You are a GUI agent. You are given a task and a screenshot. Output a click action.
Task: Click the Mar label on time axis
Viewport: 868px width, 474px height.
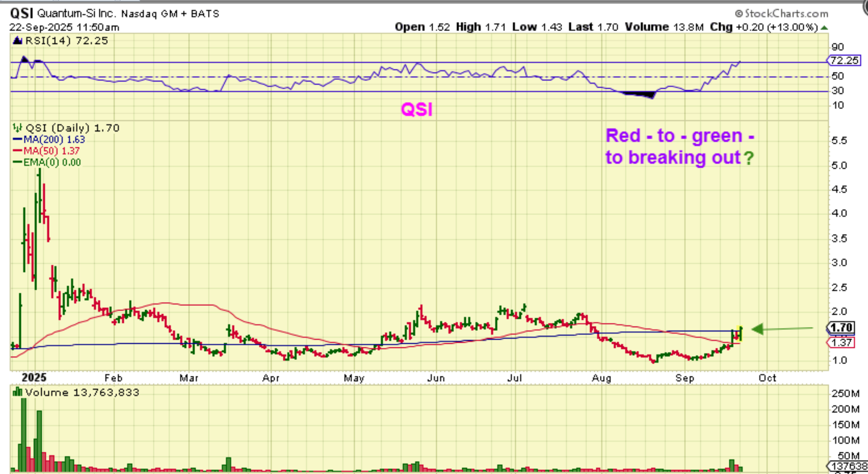[189, 378]
